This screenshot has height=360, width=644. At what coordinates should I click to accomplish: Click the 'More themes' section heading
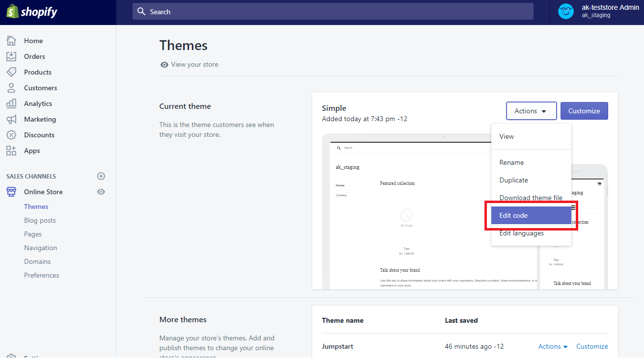(x=183, y=320)
